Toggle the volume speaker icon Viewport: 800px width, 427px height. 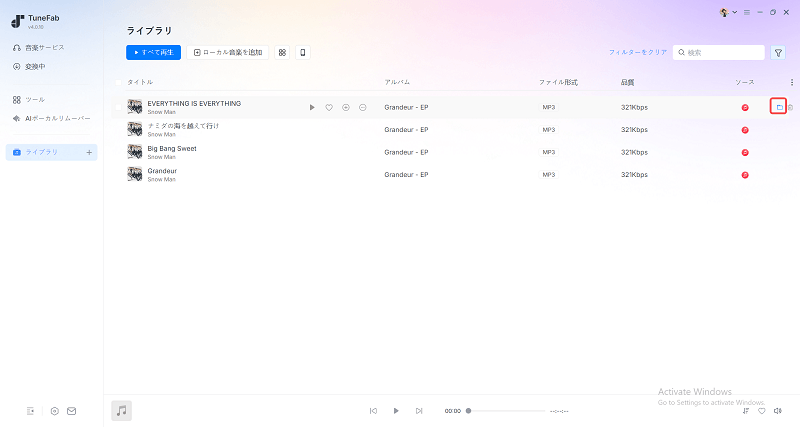click(x=778, y=411)
